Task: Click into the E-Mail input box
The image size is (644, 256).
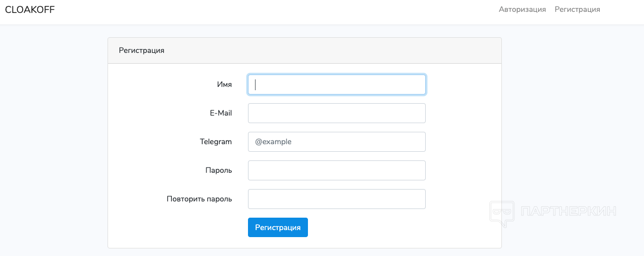Action: point(337,113)
